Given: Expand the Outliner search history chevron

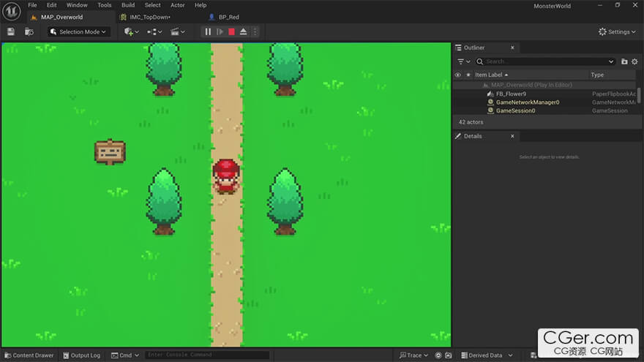Looking at the screenshot, I should [611, 61].
